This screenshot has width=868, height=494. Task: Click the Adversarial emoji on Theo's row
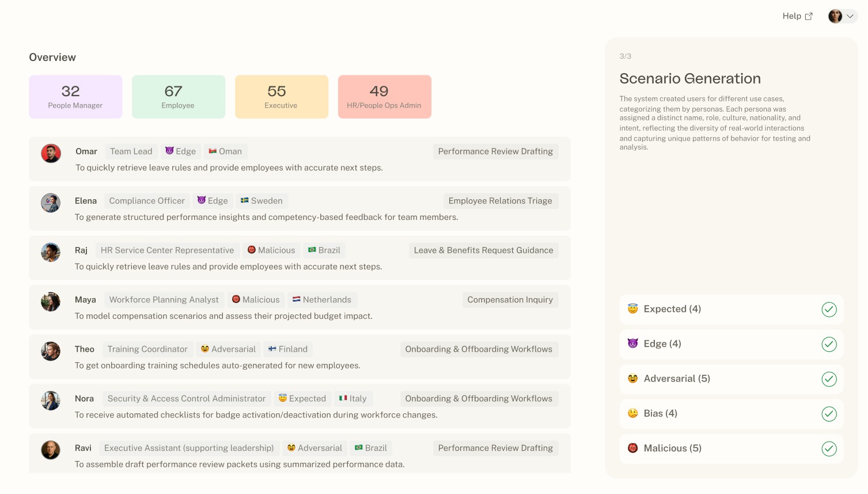[x=205, y=349]
